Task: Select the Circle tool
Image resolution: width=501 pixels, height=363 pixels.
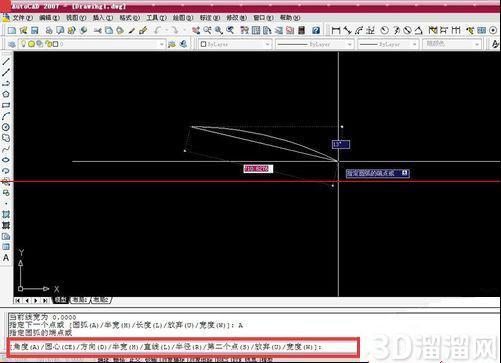Action: point(6,127)
